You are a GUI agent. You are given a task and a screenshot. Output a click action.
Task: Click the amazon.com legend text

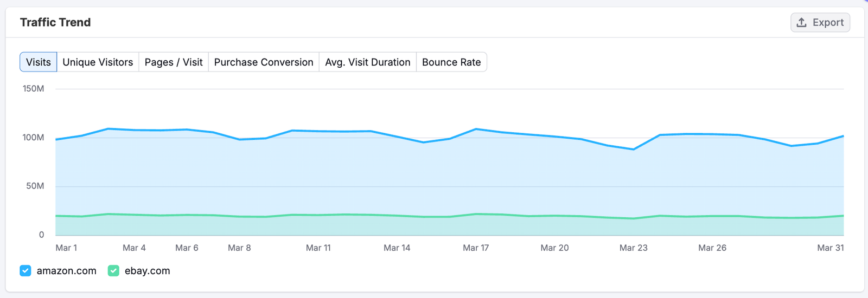pos(66,271)
